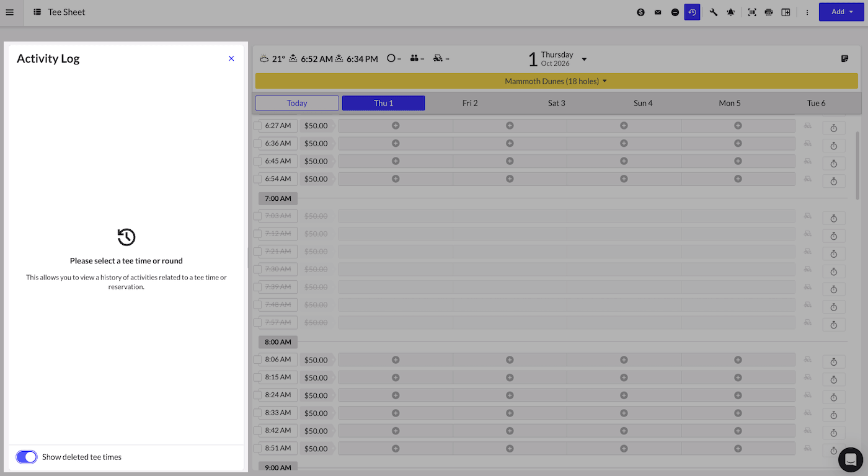The width and height of the screenshot is (868, 476).
Task: Open the Add button dropdown
Action: tap(841, 12)
